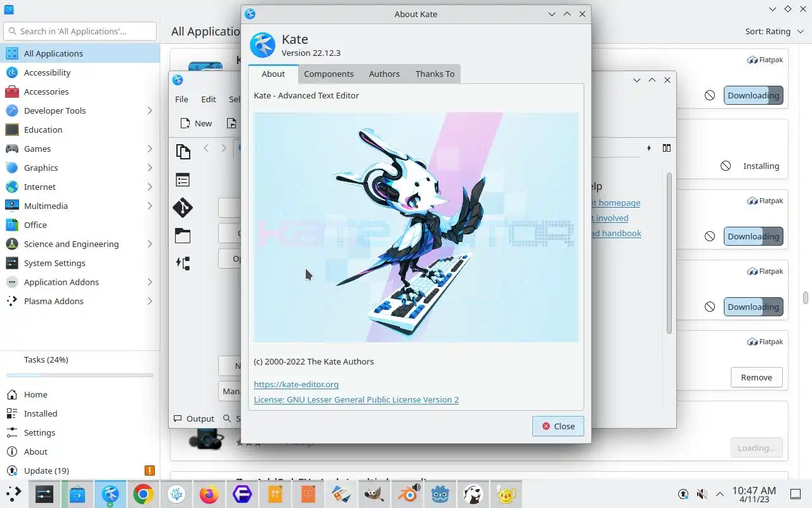The width and height of the screenshot is (812, 508).
Task: Open Filesystem Browser folder icon in Kate sidebar
Action: (x=183, y=236)
